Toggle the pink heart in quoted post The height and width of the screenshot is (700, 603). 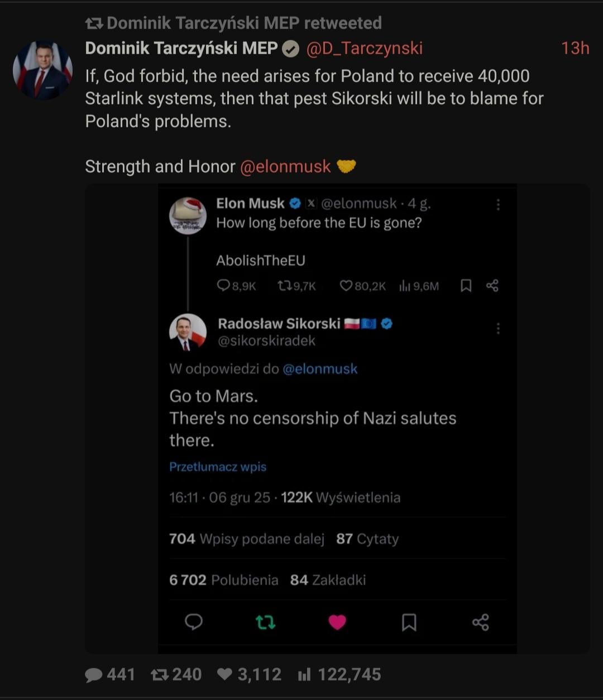[x=337, y=622]
